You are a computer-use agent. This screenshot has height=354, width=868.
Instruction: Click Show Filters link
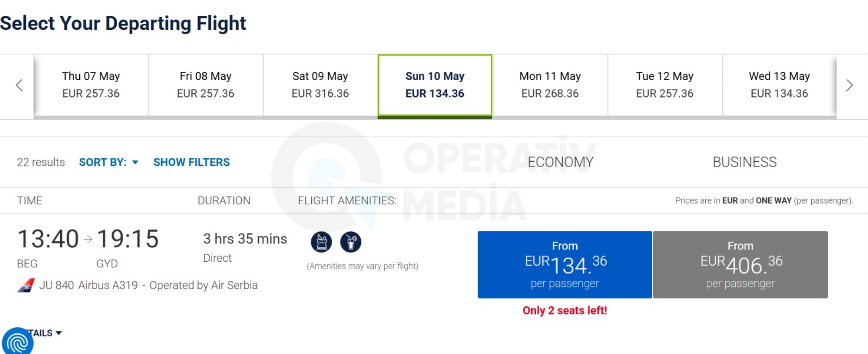191,162
